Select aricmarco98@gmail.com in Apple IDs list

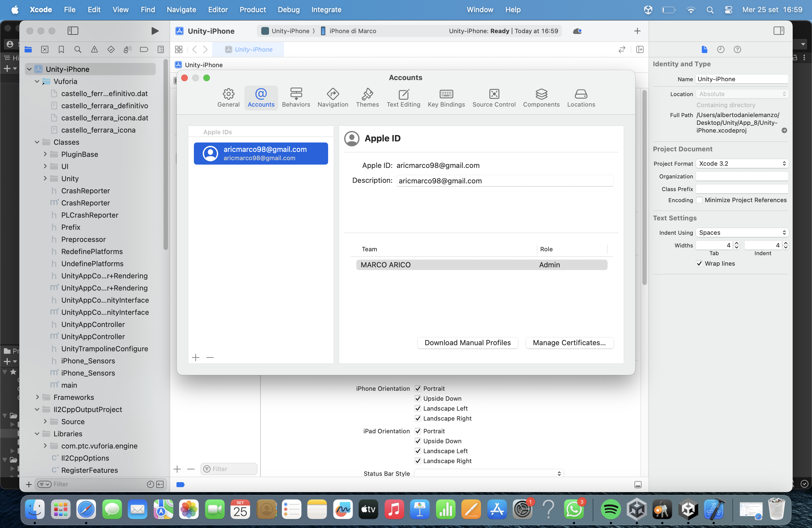click(x=261, y=154)
